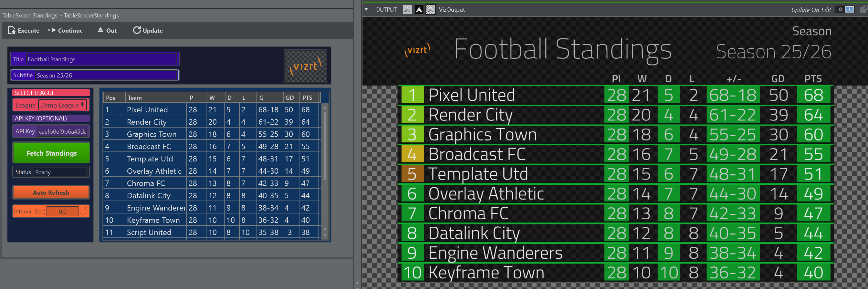Toggle the Auto Refresh button
The width and height of the screenshot is (868, 289).
coord(51,192)
